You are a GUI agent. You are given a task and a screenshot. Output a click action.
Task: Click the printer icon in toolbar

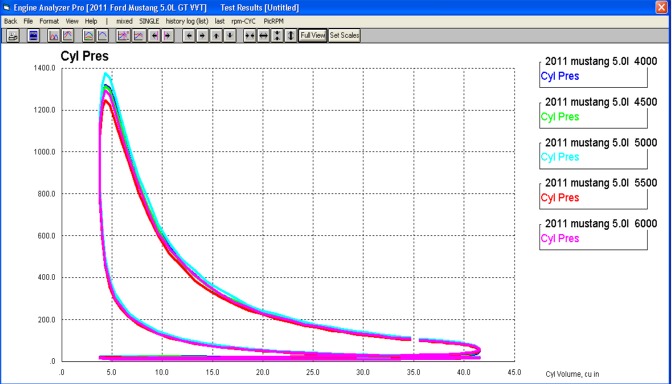tap(13, 36)
